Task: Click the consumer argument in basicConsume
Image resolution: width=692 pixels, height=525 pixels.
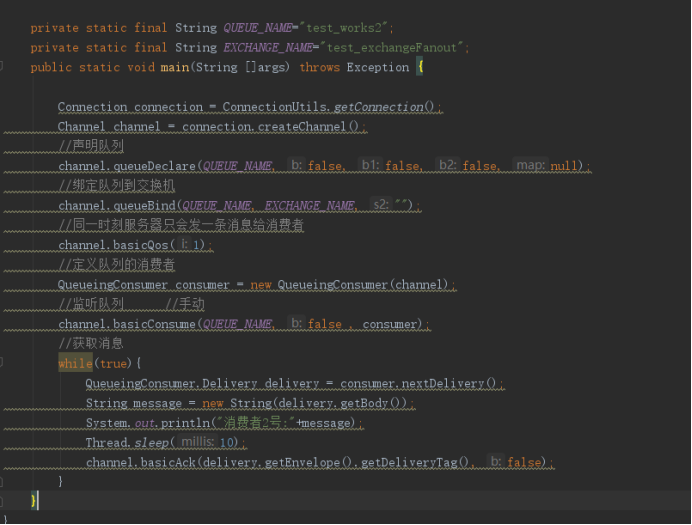Action: (390, 324)
